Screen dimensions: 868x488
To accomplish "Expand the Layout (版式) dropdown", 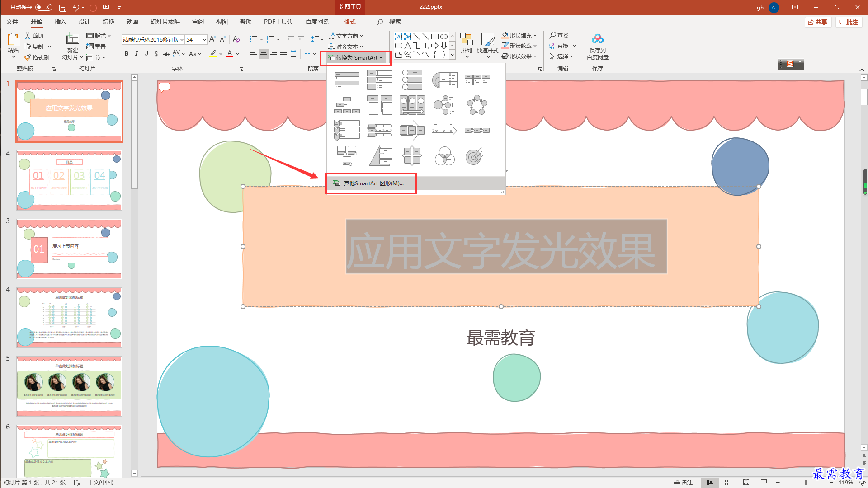I will (x=99, y=36).
